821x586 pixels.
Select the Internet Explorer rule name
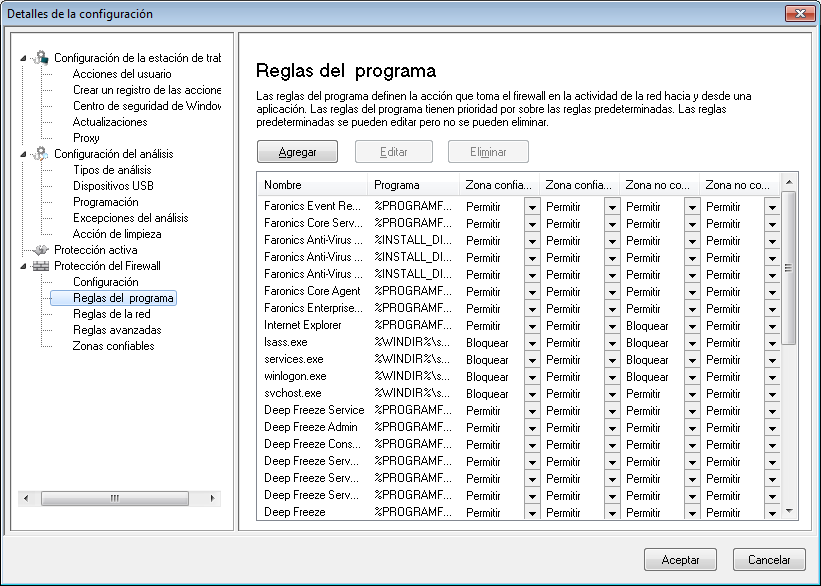tap(303, 325)
